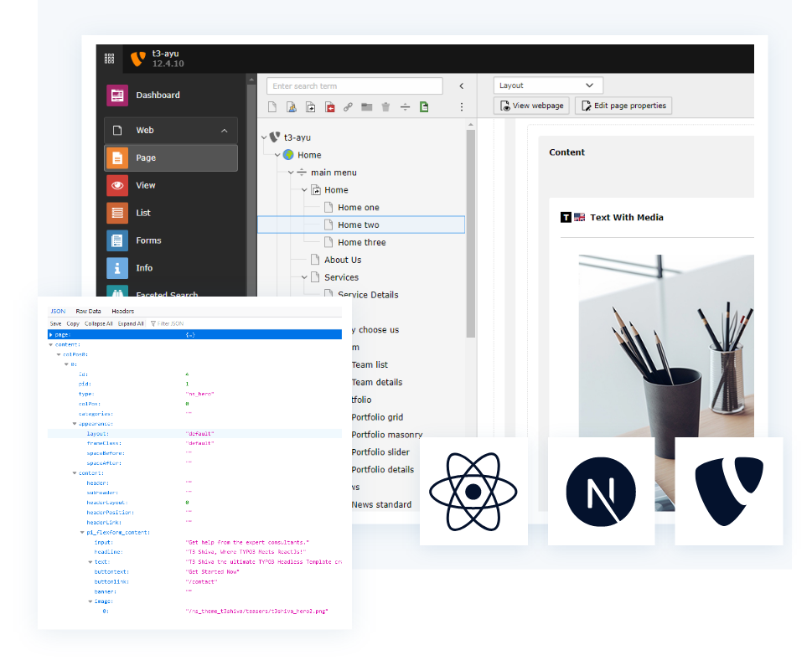Open the Dashboard module icon
This screenshot has width=812, height=671.
117,95
